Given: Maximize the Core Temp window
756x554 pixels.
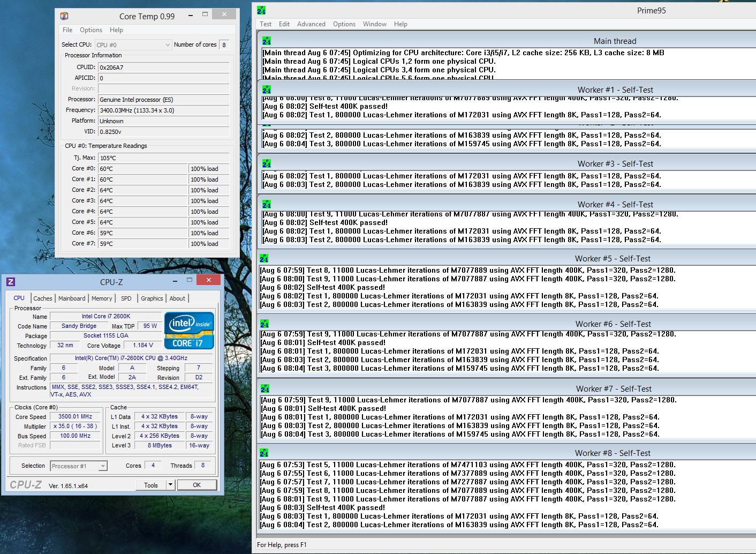Looking at the screenshot, I should (205, 16).
